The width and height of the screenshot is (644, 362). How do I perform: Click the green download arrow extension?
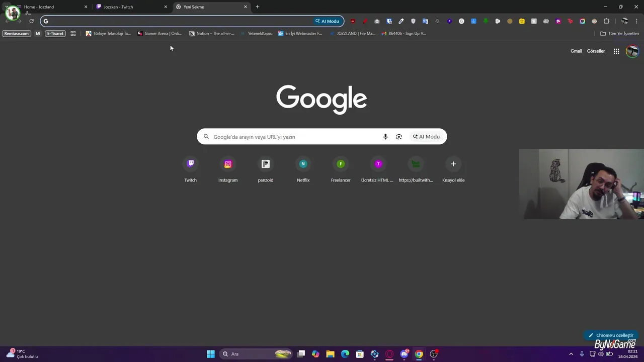coord(486,21)
